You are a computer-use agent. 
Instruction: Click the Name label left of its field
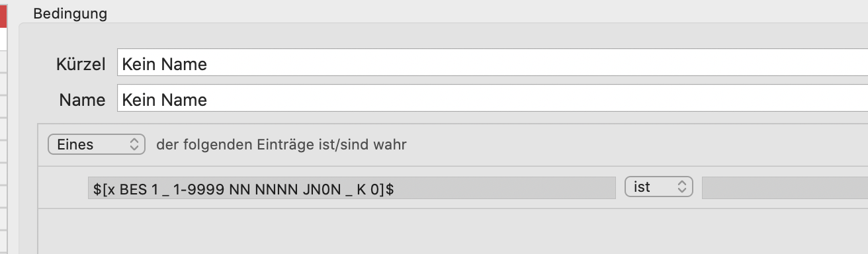[x=82, y=100]
